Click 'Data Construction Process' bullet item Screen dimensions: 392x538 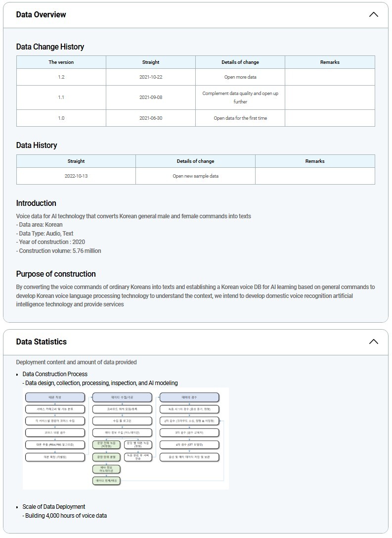[x=55, y=374]
